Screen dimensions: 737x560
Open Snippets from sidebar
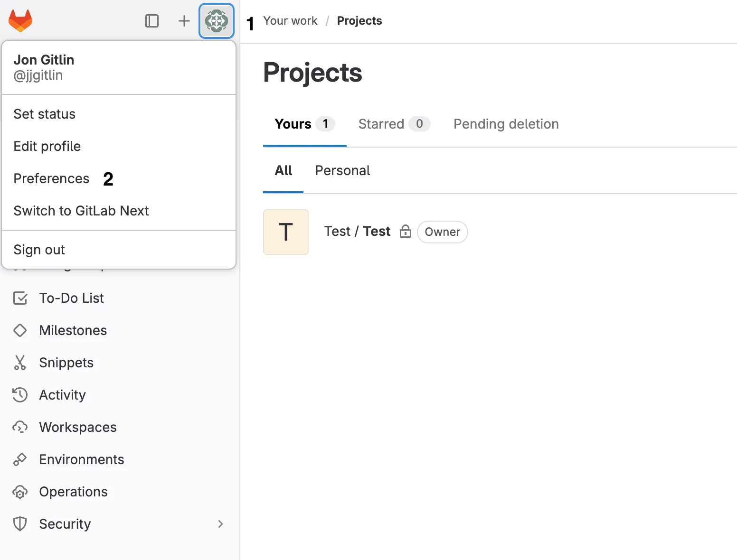click(x=120, y=363)
